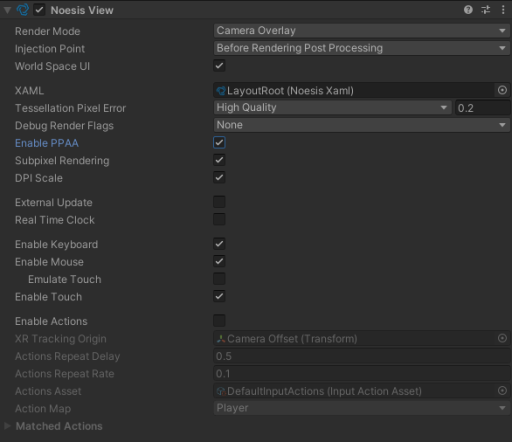Click the LayoutRoot Noesis Xaml asset icon
The image size is (512, 442).
pos(221,91)
